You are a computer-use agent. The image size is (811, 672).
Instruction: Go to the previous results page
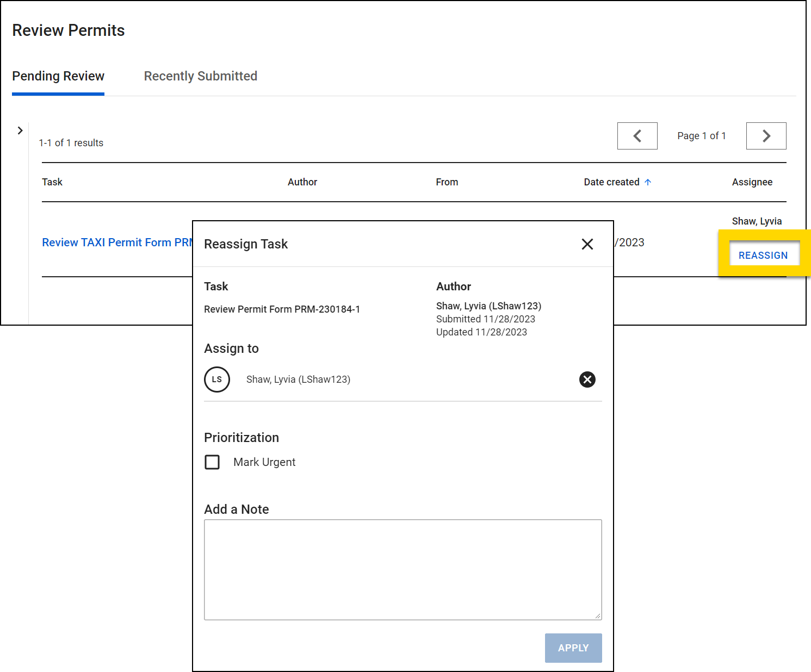(x=637, y=136)
